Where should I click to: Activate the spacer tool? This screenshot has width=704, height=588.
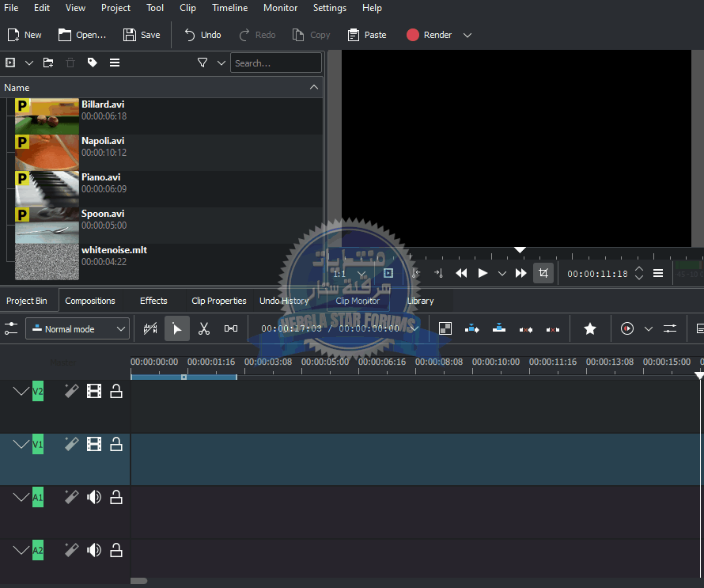click(x=230, y=328)
